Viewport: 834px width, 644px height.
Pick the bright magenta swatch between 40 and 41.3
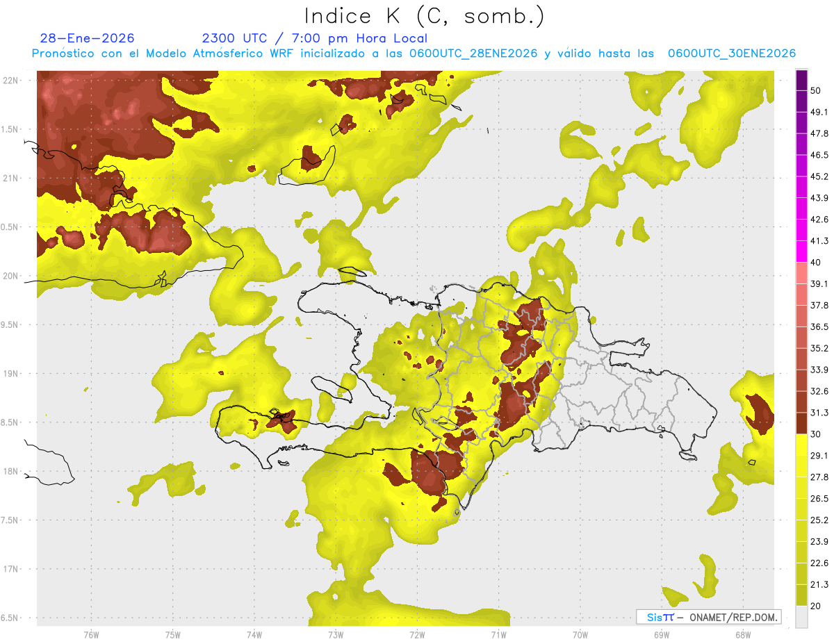pyautogui.click(x=801, y=251)
